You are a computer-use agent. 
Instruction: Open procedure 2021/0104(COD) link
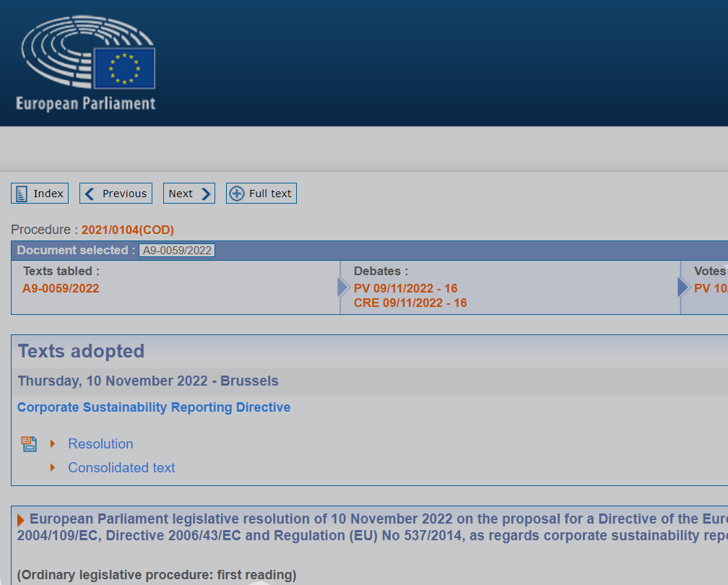click(128, 230)
